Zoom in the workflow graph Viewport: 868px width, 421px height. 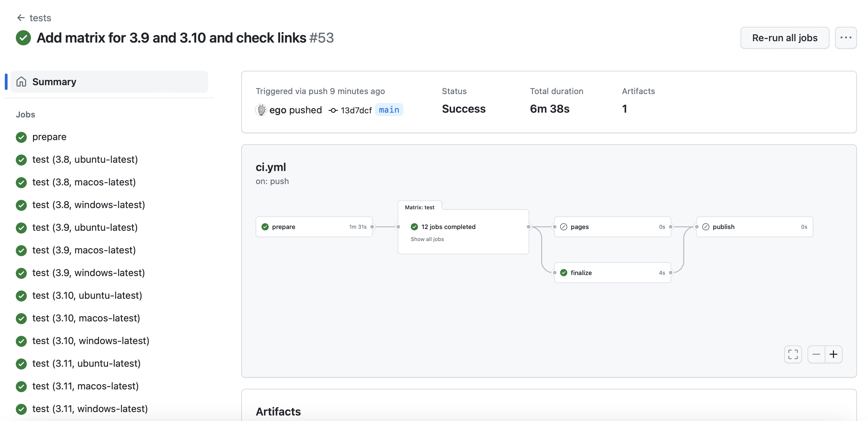833,354
